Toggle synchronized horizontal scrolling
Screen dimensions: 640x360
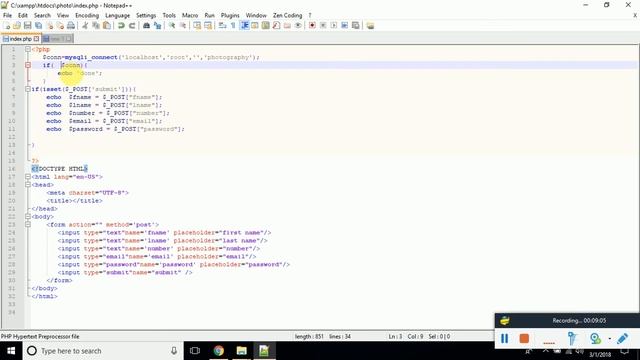tap(208, 26)
